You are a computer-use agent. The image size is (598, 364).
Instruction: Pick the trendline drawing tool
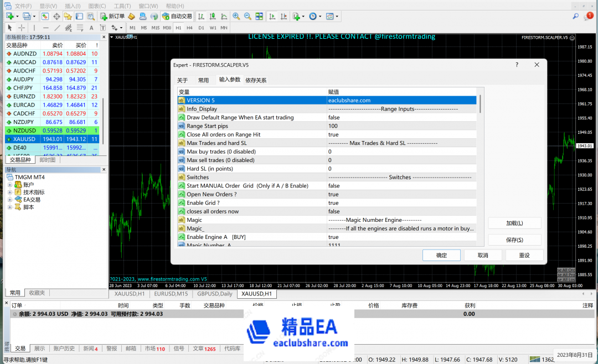[x=57, y=28]
